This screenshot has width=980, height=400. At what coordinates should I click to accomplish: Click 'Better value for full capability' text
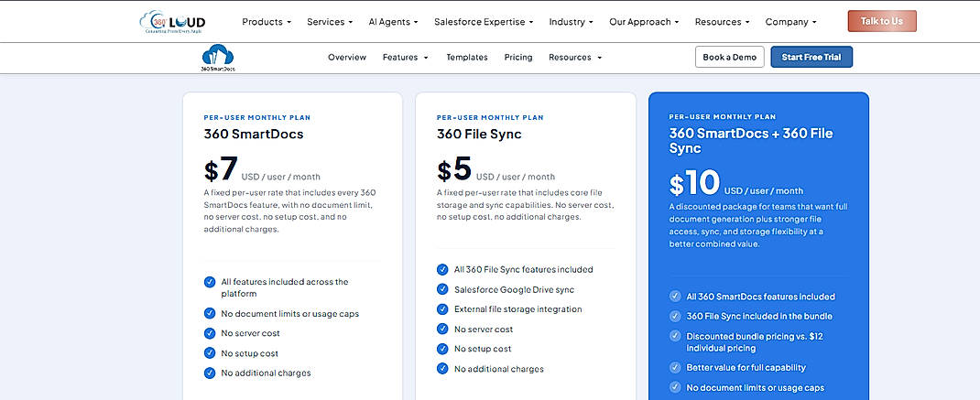coord(746,367)
